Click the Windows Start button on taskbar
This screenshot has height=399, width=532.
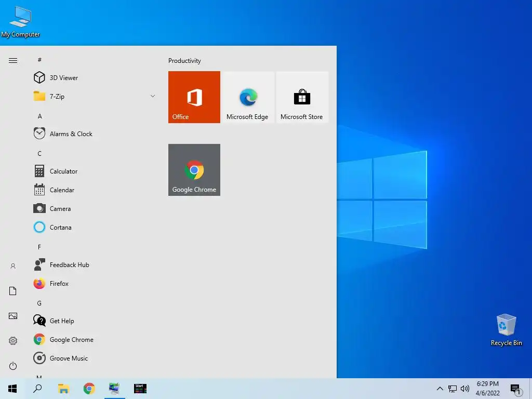(x=12, y=389)
